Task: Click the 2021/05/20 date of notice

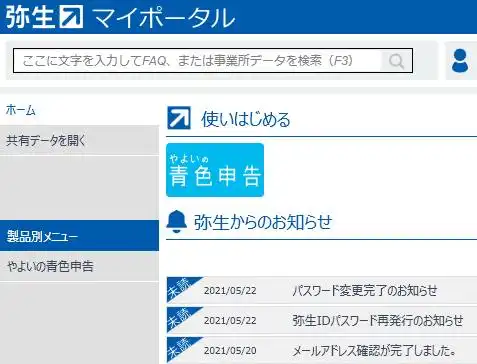Action: [x=230, y=351]
